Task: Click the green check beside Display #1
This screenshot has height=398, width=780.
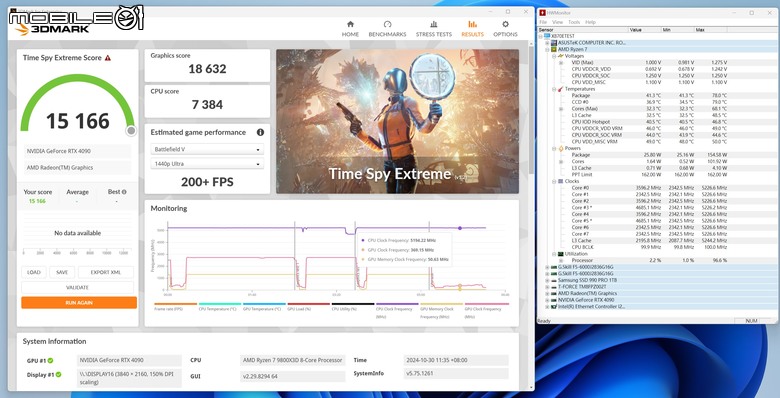Action: point(58,375)
